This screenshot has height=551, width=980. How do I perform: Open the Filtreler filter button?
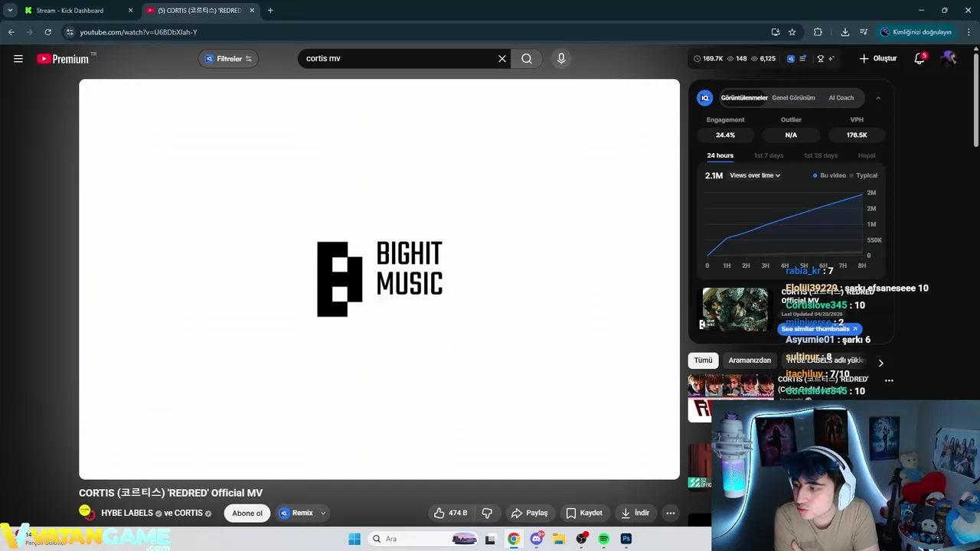(x=228, y=59)
